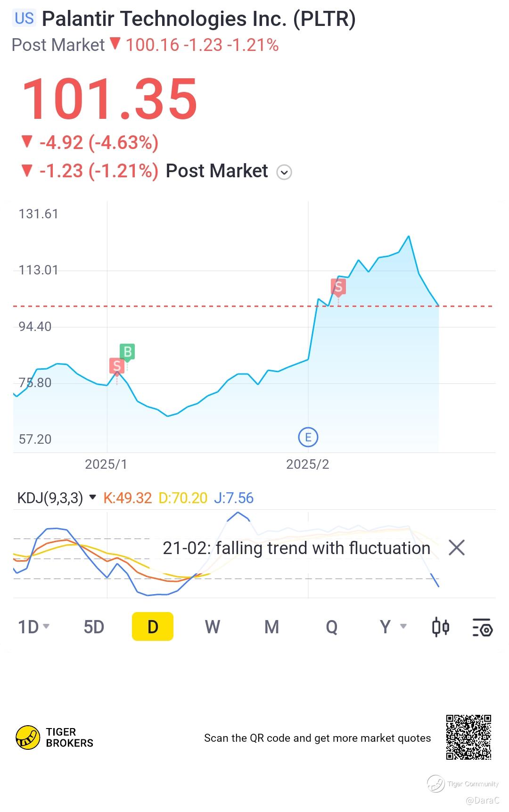
Task: Click the S sell marker near 2025/1
Action: [117, 366]
